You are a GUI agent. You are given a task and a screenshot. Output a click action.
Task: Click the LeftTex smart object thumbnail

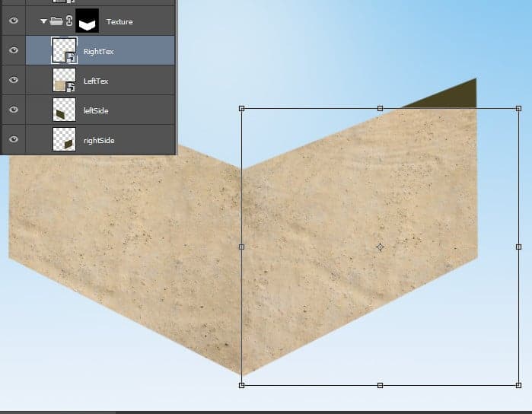[64, 80]
